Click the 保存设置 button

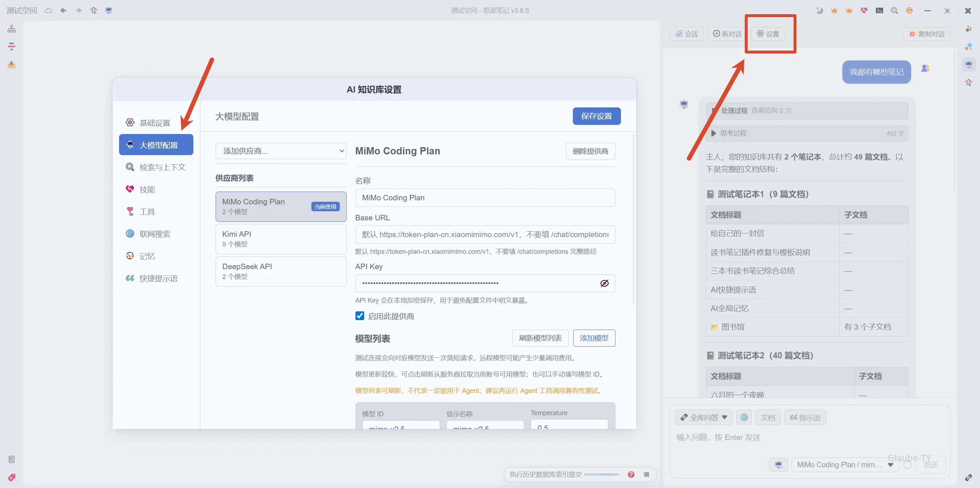[x=597, y=116]
